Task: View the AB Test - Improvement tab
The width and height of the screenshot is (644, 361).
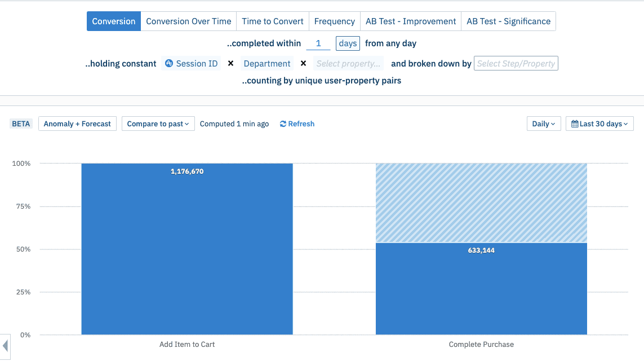Action: coord(411,21)
